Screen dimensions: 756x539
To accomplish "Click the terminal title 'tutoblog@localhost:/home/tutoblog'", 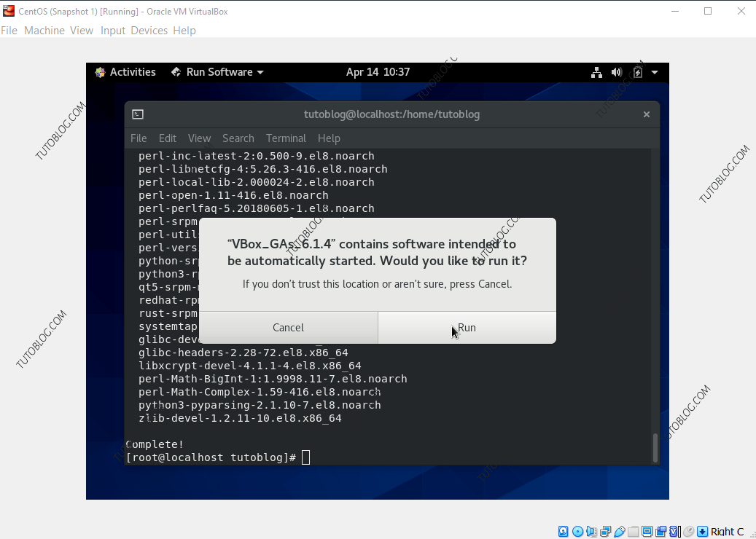I will [x=391, y=114].
